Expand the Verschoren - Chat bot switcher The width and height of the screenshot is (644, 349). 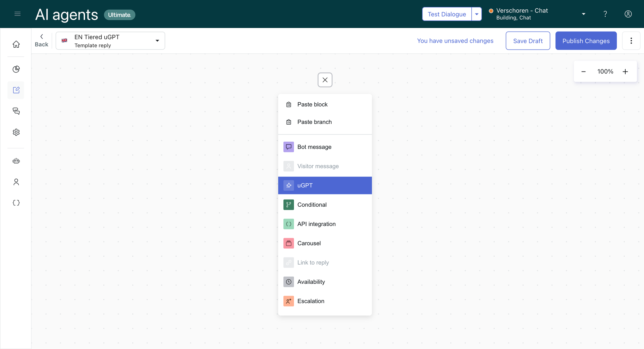tap(583, 14)
